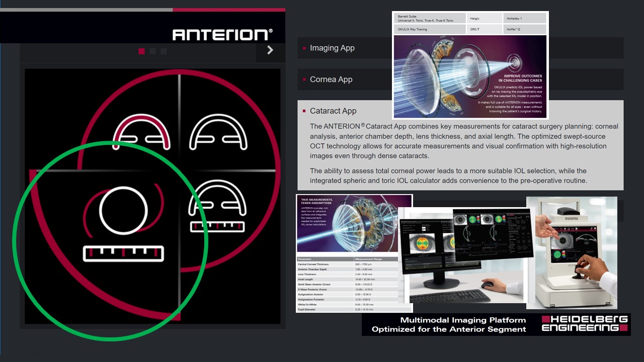This screenshot has height=362, width=644.
Task: Select the third carousel dot
Action: coord(164,51)
